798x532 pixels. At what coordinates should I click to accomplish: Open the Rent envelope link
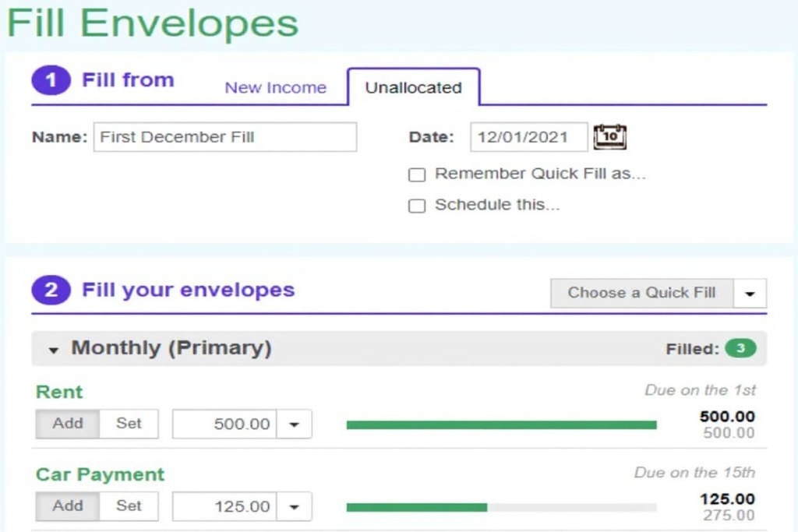coord(59,392)
